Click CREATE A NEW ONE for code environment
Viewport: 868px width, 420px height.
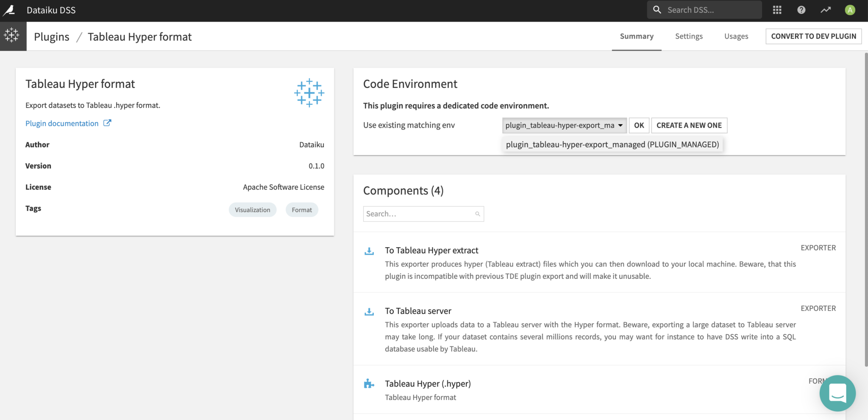(689, 125)
